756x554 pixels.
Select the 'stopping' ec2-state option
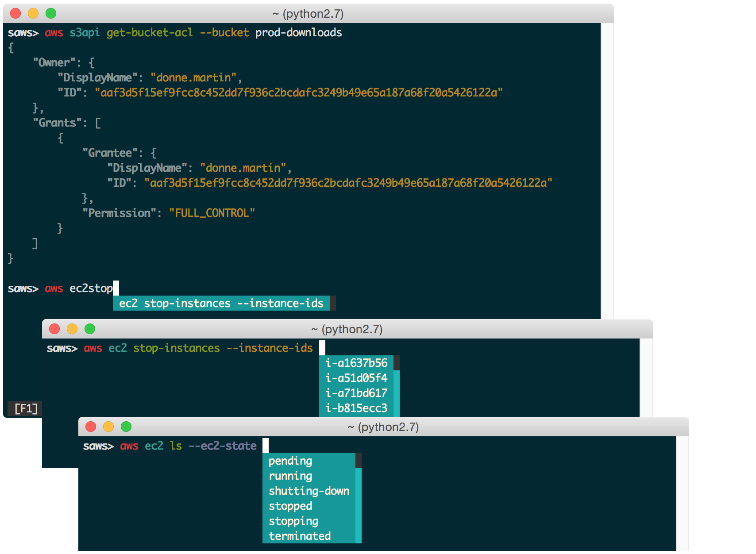(x=309, y=521)
